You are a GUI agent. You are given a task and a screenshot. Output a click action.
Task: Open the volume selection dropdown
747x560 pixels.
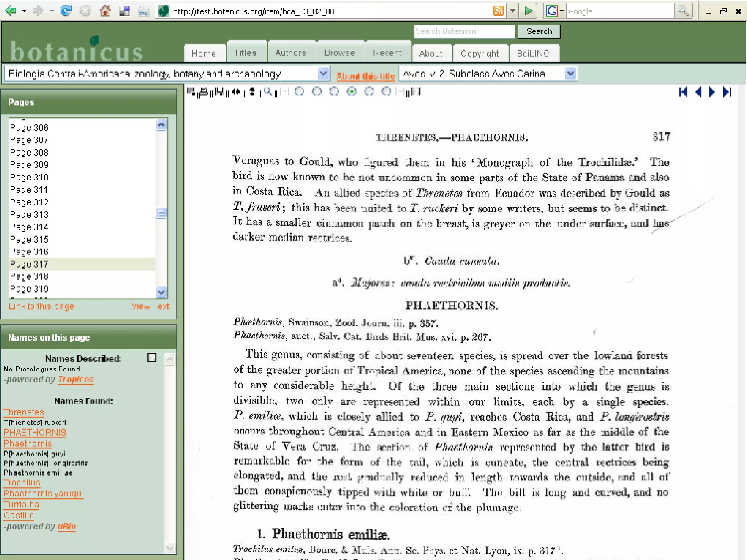(570, 74)
